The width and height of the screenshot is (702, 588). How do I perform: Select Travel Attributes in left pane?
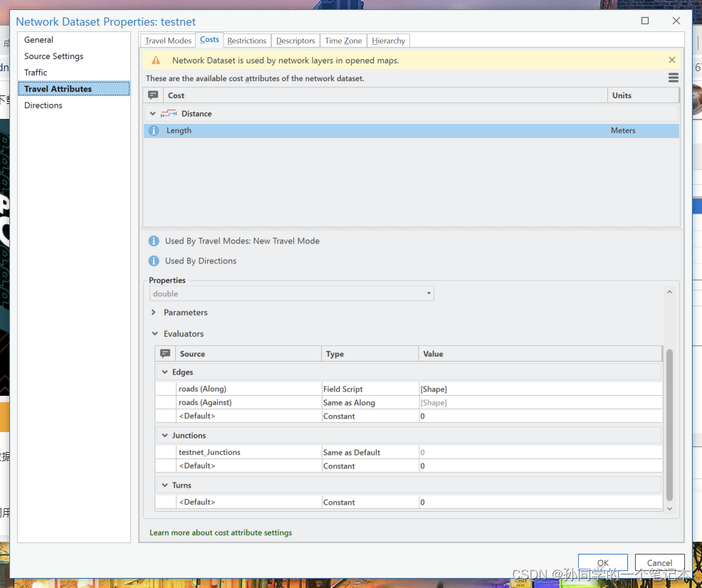pos(74,88)
